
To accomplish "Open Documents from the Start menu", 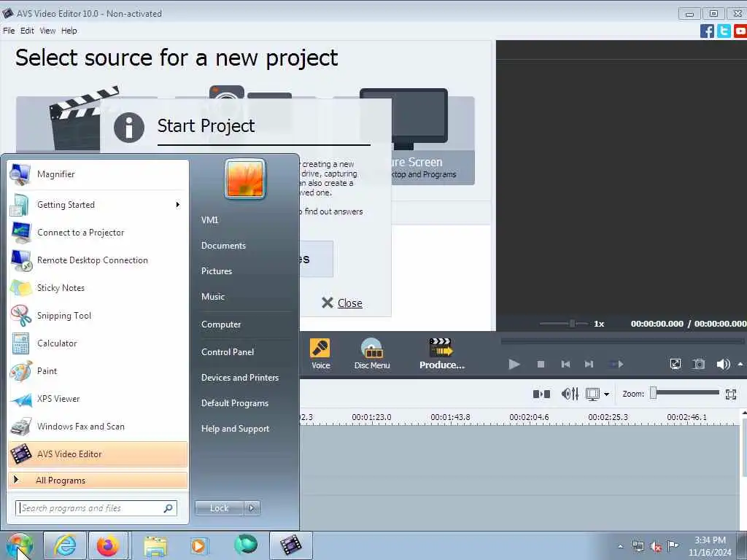I will point(223,246).
